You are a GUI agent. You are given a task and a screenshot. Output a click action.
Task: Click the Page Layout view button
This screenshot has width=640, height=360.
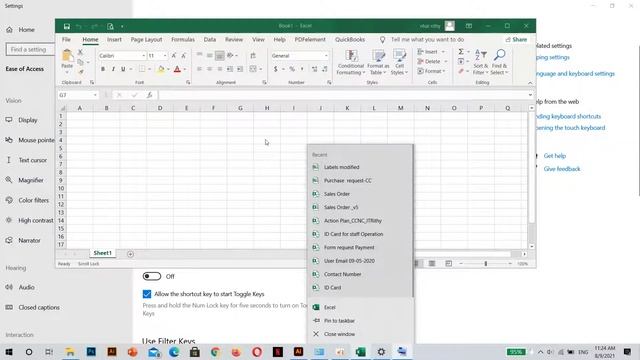432,264
